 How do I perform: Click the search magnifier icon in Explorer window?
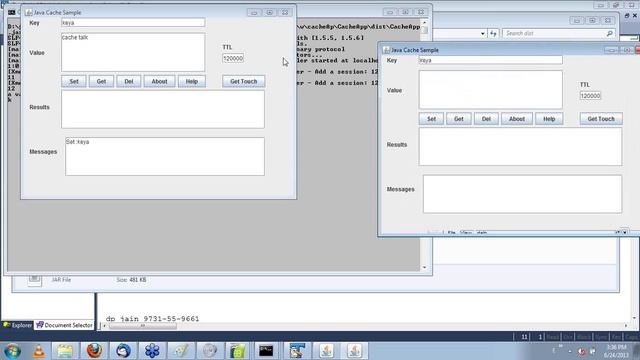[x=610, y=33]
